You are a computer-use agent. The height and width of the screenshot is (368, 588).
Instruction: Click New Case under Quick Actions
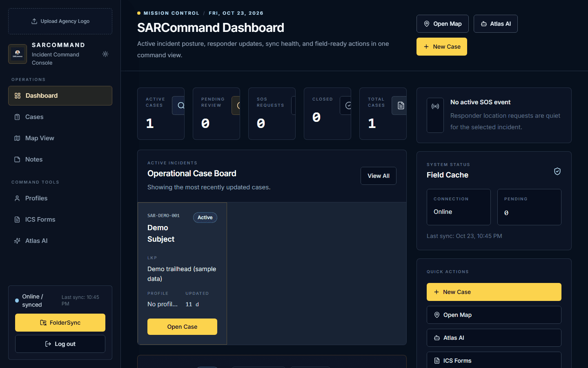pyautogui.click(x=494, y=292)
